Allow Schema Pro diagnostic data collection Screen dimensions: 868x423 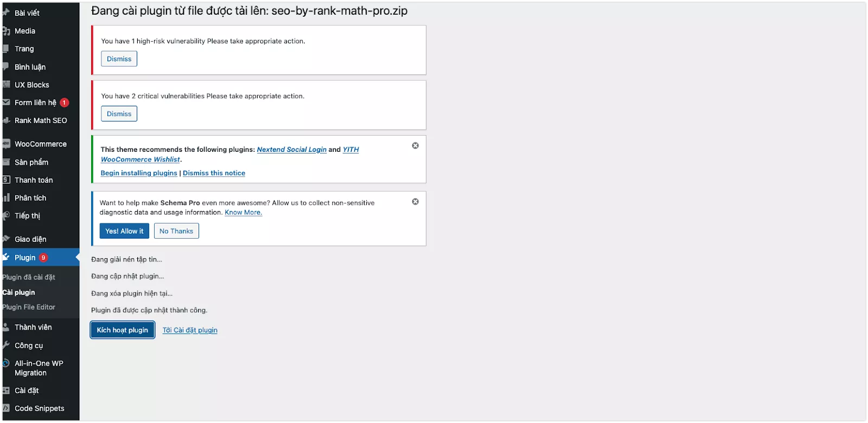click(124, 231)
